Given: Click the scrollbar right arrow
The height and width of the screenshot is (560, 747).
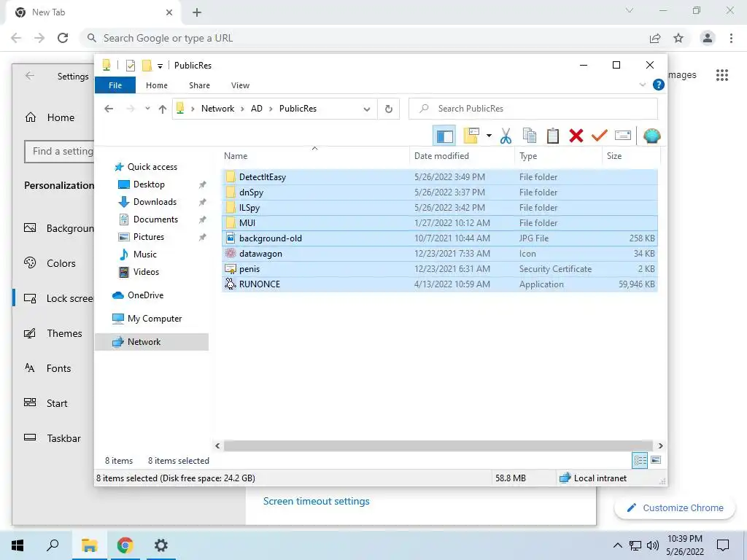Looking at the screenshot, I should pyautogui.click(x=660, y=446).
